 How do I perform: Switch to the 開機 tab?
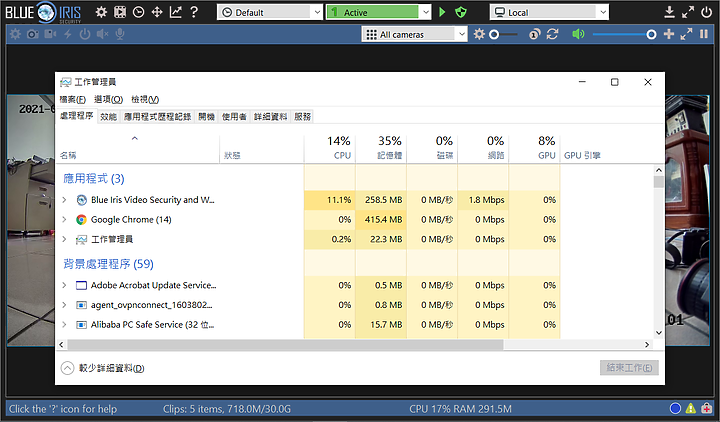(207, 117)
